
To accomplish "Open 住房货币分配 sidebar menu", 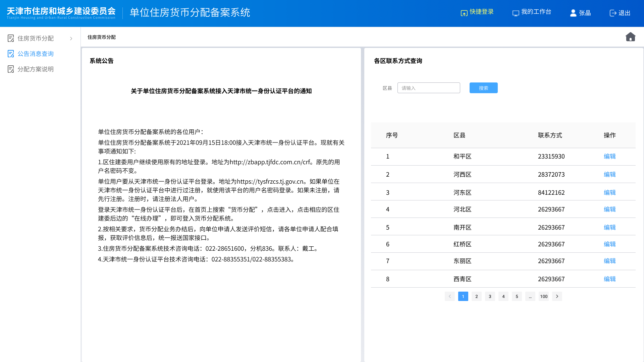I will [36, 38].
